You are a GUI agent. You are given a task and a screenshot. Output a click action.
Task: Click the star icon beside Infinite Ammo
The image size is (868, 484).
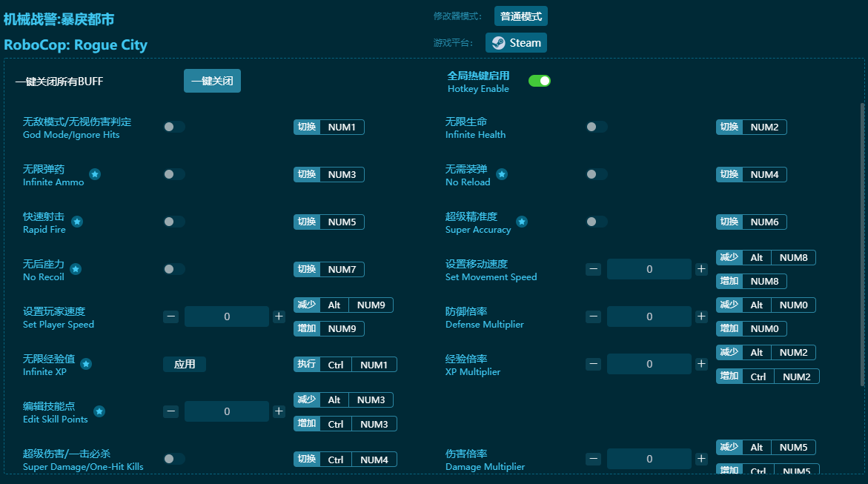click(95, 174)
